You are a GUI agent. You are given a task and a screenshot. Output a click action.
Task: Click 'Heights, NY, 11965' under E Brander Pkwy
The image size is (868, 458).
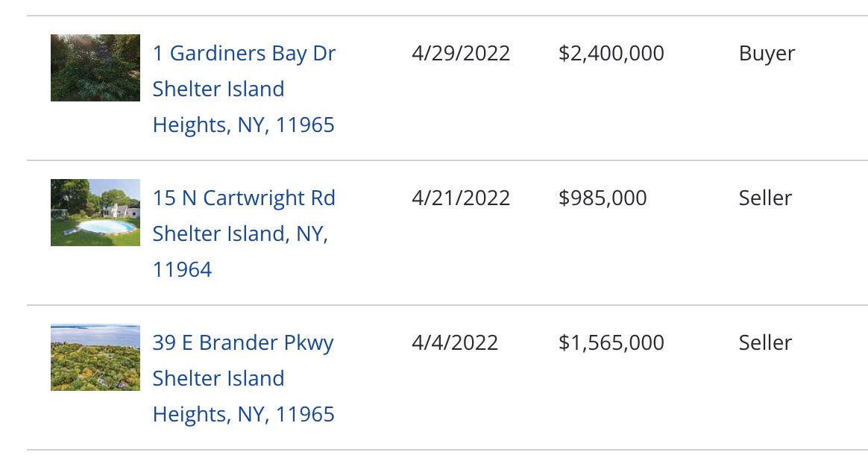coord(244,415)
